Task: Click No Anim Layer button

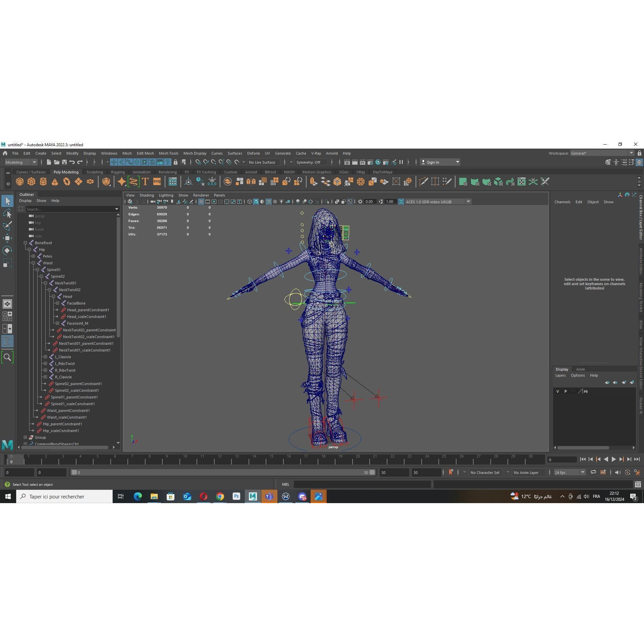Action: pos(526,473)
